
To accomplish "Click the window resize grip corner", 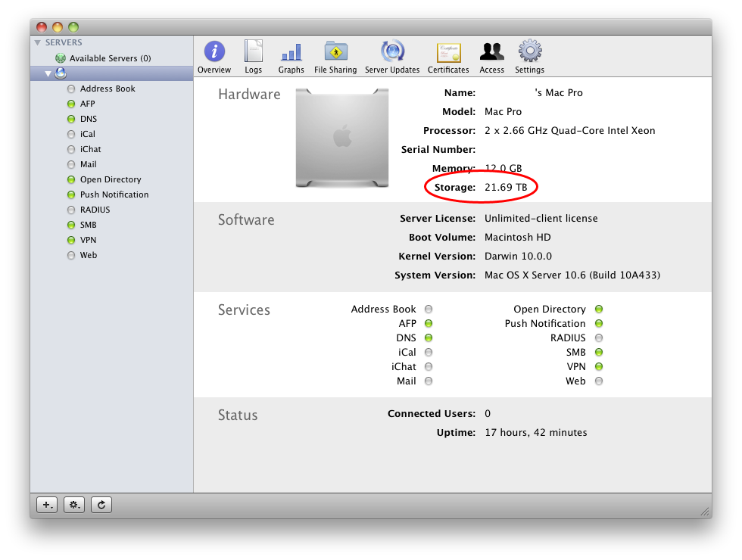I will pyautogui.click(x=705, y=512).
